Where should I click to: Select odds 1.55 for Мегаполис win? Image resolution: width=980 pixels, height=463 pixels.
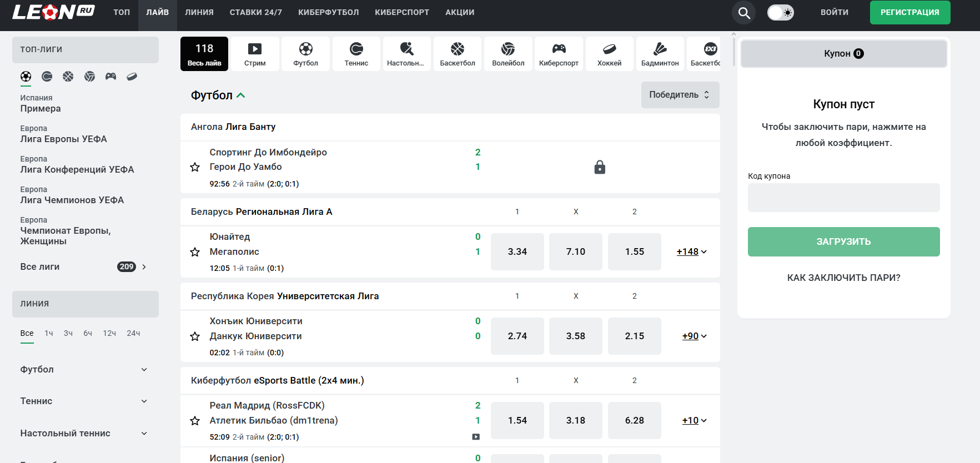pos(635,252)
